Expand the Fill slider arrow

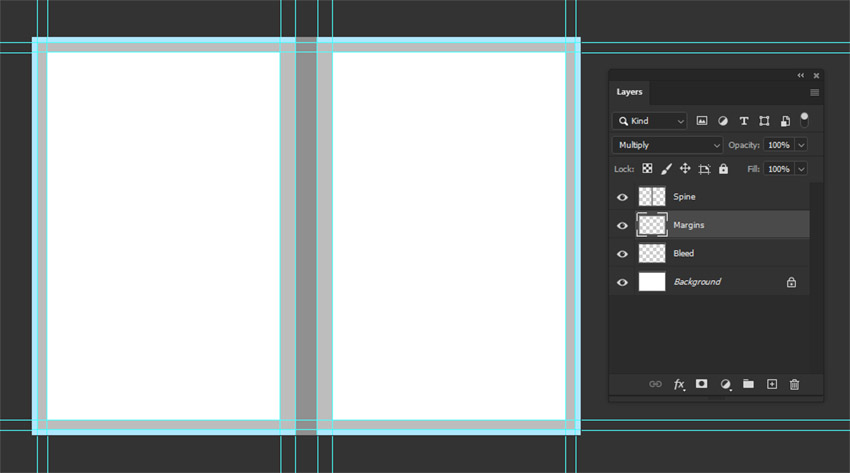[x=801, y=169]
